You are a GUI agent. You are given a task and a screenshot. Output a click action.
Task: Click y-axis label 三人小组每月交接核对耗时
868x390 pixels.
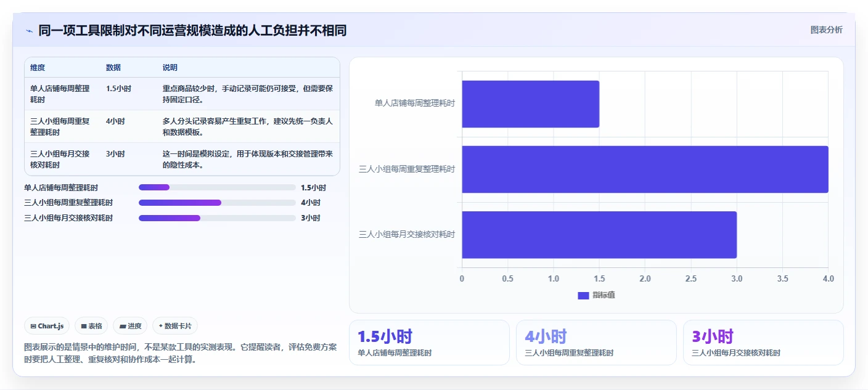point(407,235)
